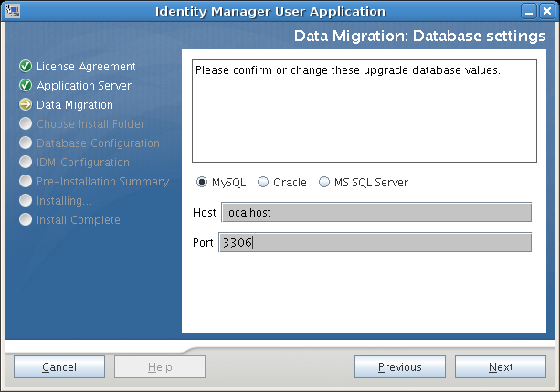Click the Choose Install Folder step circle
This screenshot has height=392, width=560.
[x=26, y=124]
